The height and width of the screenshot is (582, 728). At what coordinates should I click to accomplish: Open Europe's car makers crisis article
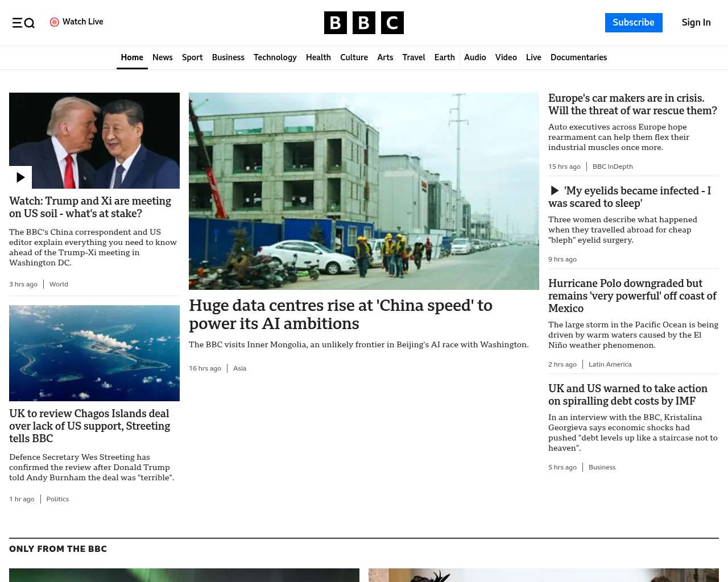coord(632,105)
